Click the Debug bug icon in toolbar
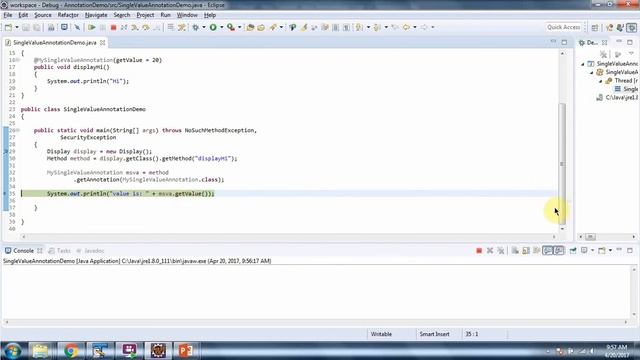Image resolution: width=640 pixels, height=360 pixels. point(196,27)
